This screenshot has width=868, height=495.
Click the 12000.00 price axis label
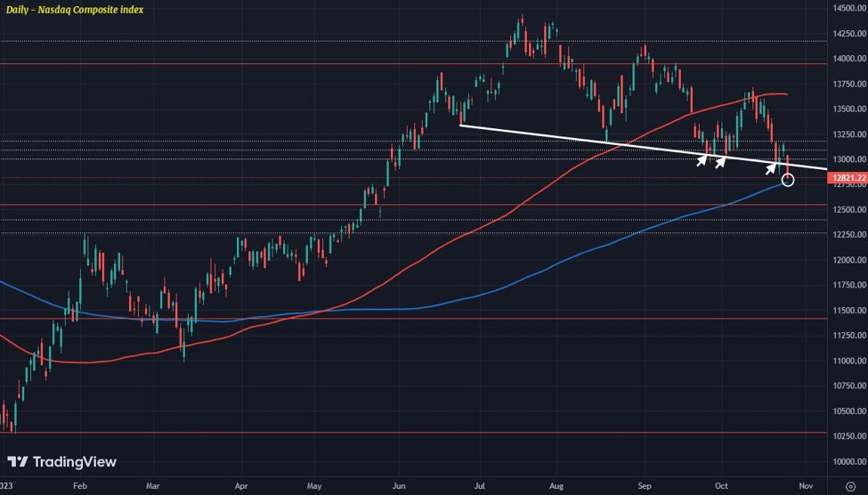pos(849,260)
